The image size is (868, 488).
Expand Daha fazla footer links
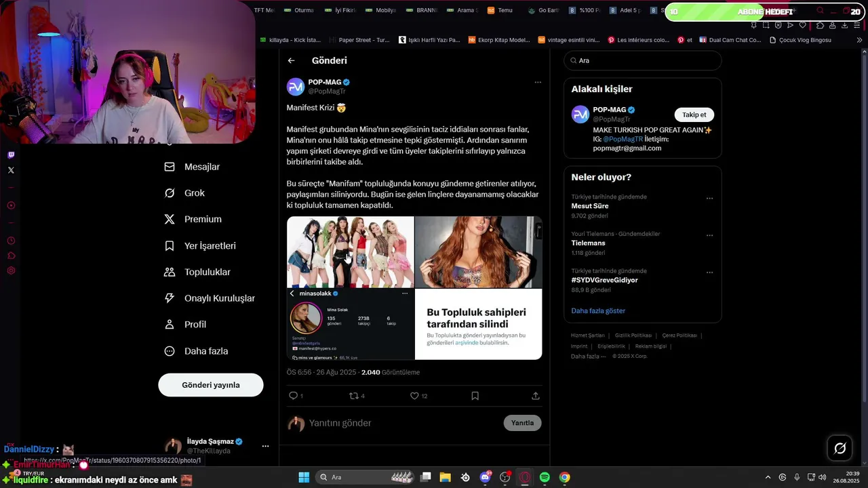588,357
